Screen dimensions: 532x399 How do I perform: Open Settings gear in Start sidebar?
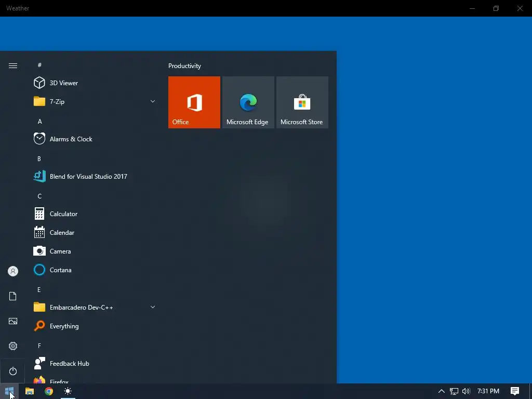[13, 346]
